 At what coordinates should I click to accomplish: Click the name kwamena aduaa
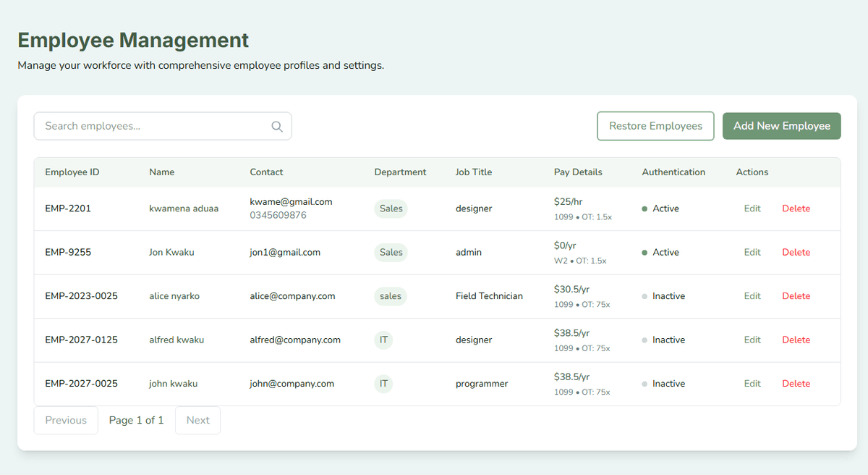184,209
